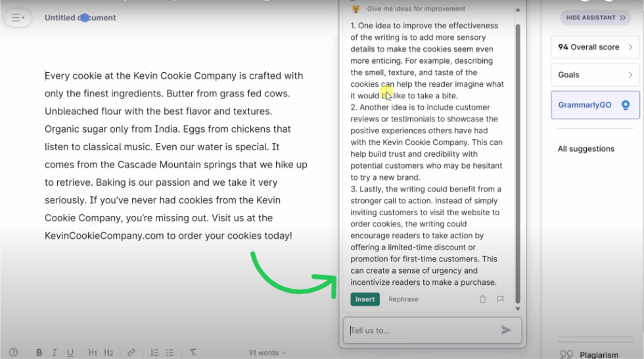Image resolution: width=644 pixels, height=359 pixels.
Task: Click the GrammarlyGO lightbulb icon
Action: coord(626,105)
